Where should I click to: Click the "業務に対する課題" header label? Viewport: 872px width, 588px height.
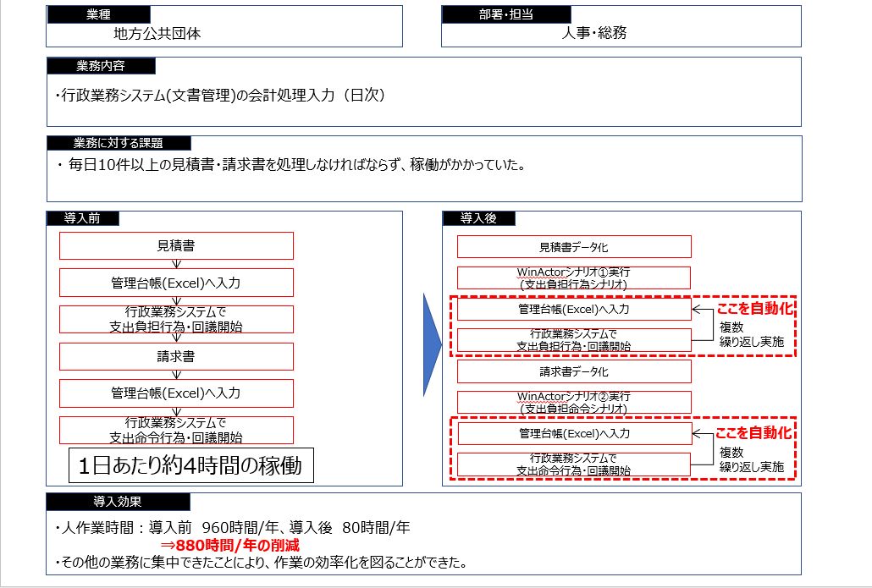pos(119,143)
